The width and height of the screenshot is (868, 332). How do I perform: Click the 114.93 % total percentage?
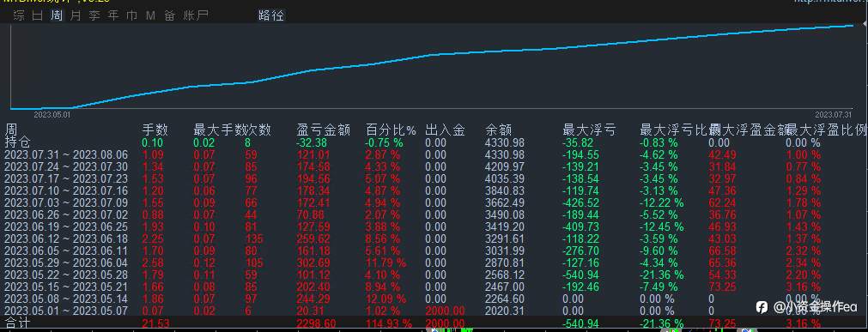pyautogui.click(x=389, y=323)
